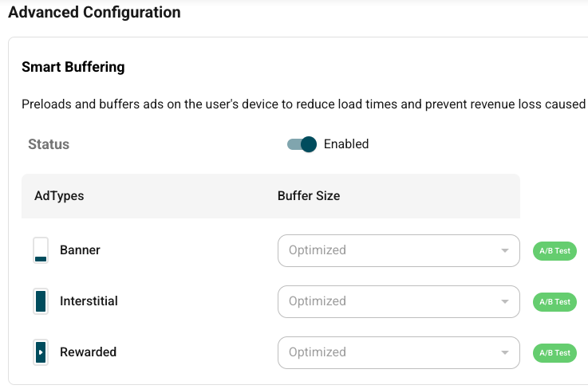Viewport: 588px width, 389px height.
Task: Click the A/B Test badge for Rewarded
Action: [x=554, y=352]
